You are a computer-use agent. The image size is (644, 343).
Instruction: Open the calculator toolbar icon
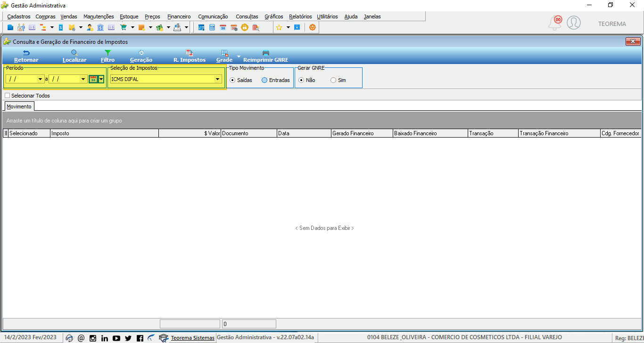tap(212, 27)
